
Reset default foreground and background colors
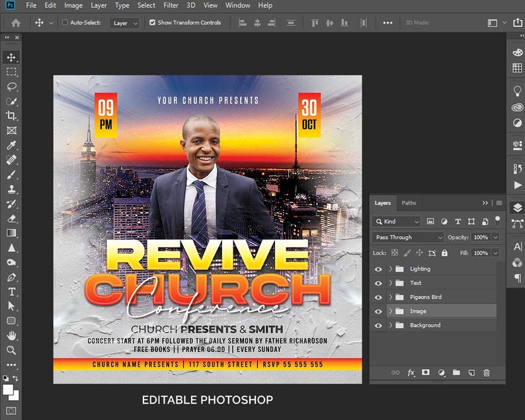click(6, 378)
